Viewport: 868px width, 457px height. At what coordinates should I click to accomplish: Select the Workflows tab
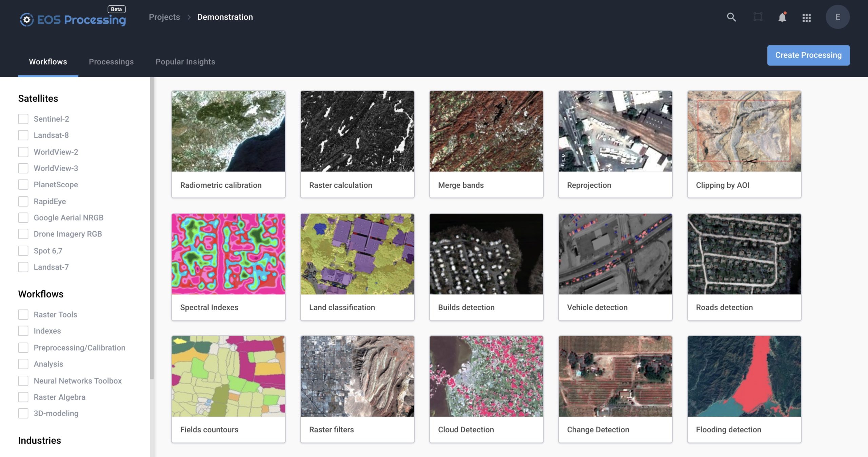[x=48, y=61]
